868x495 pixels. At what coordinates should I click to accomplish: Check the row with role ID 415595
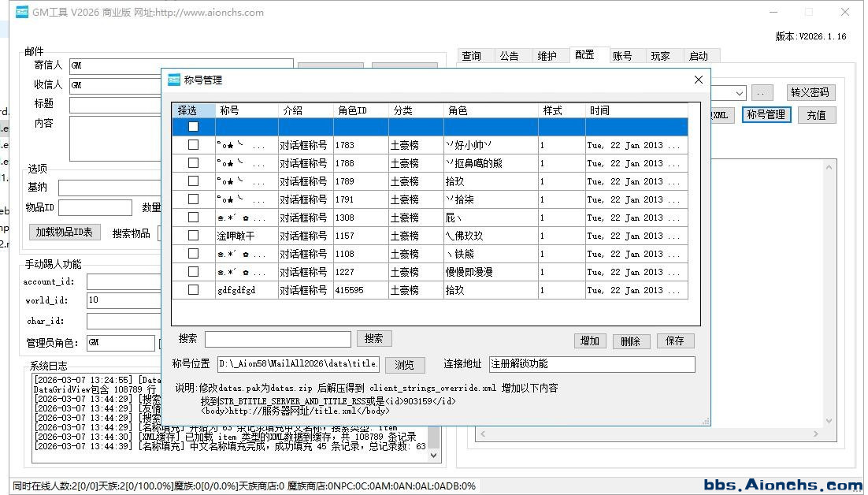click(193, 290)
